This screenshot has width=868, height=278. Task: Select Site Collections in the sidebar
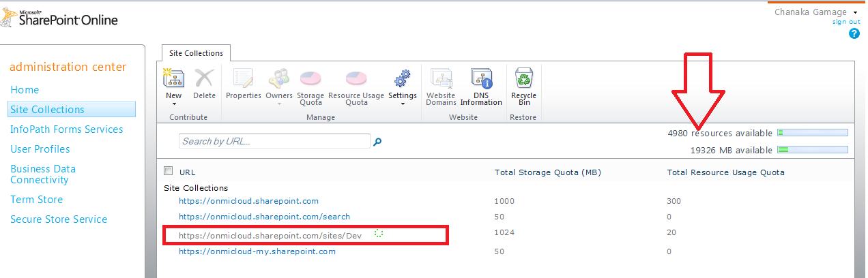(x=72, y=109)
